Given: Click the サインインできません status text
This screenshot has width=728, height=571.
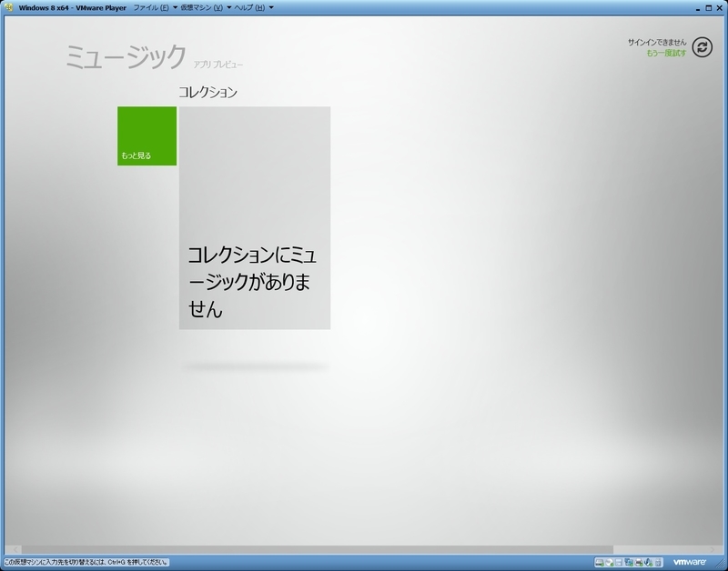Looking at the screenshot, I should [657, 42].
